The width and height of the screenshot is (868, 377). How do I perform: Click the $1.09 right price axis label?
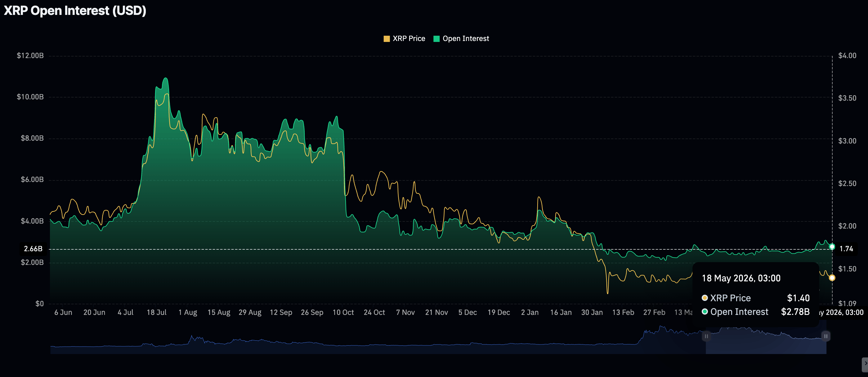pos(847,303)
